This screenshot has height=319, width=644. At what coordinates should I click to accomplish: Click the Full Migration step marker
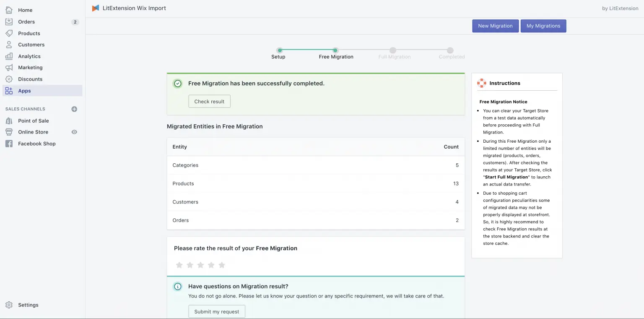(392, 50)
